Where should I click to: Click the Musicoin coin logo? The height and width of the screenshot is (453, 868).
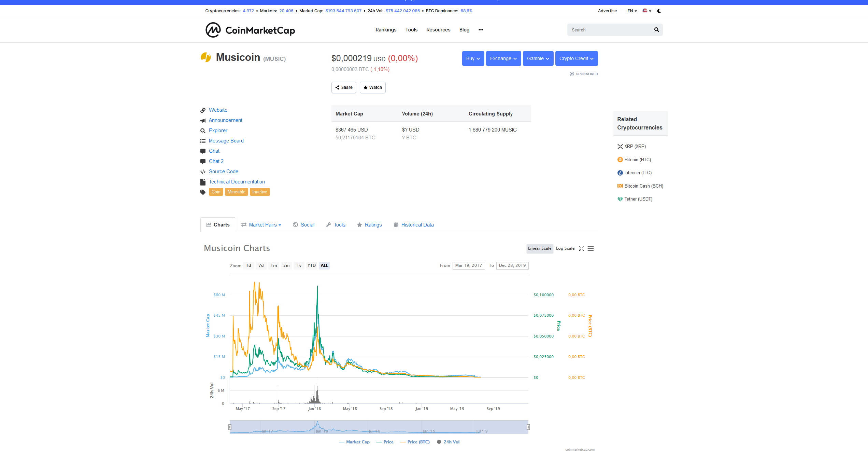206,57
